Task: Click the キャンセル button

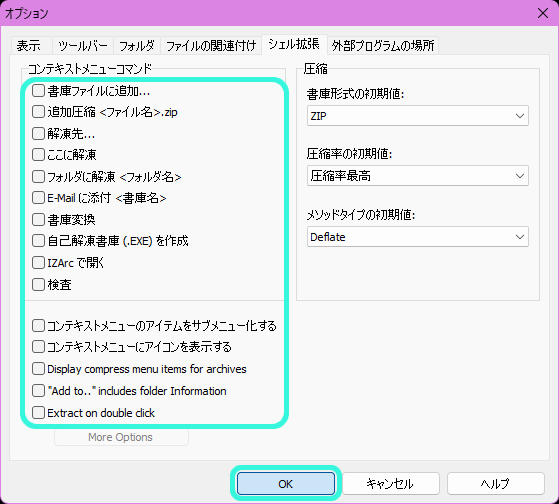Action: [x=390, y=484]
